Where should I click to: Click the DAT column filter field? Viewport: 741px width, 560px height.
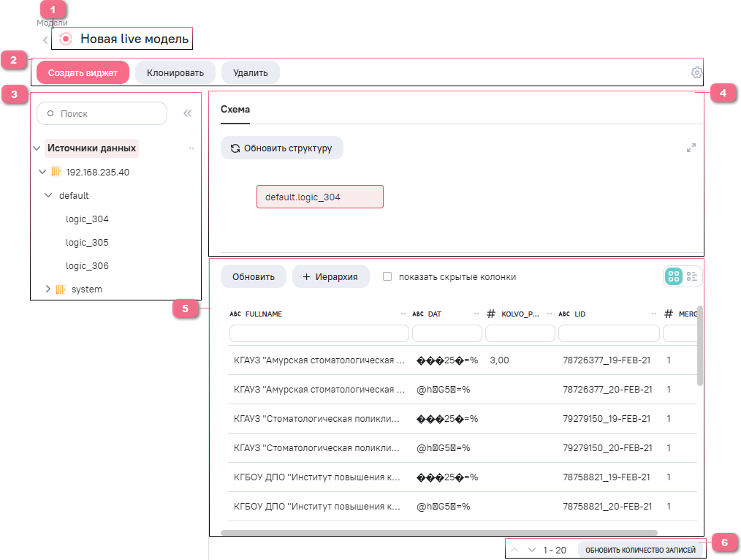click(447, 333)
